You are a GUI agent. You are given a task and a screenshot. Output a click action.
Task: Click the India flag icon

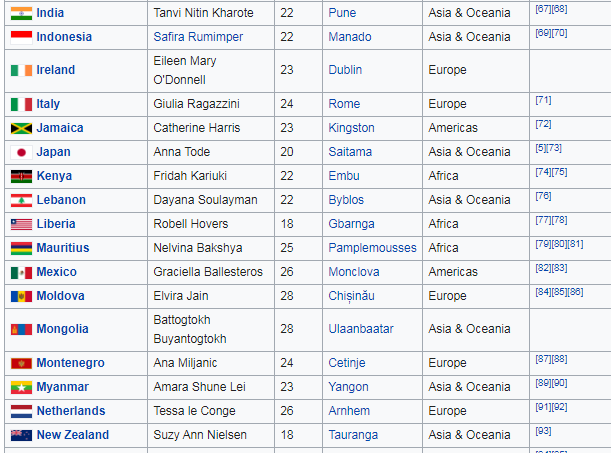coord(21,13)
